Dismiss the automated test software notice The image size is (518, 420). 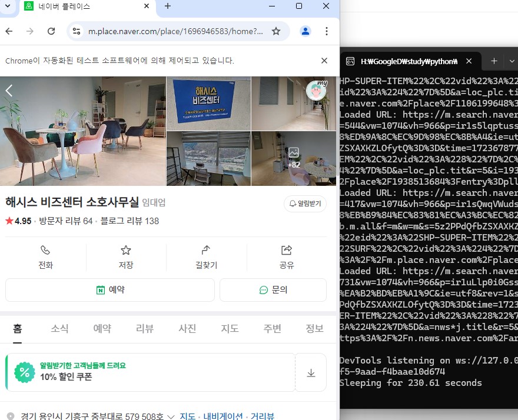[324, 61]
